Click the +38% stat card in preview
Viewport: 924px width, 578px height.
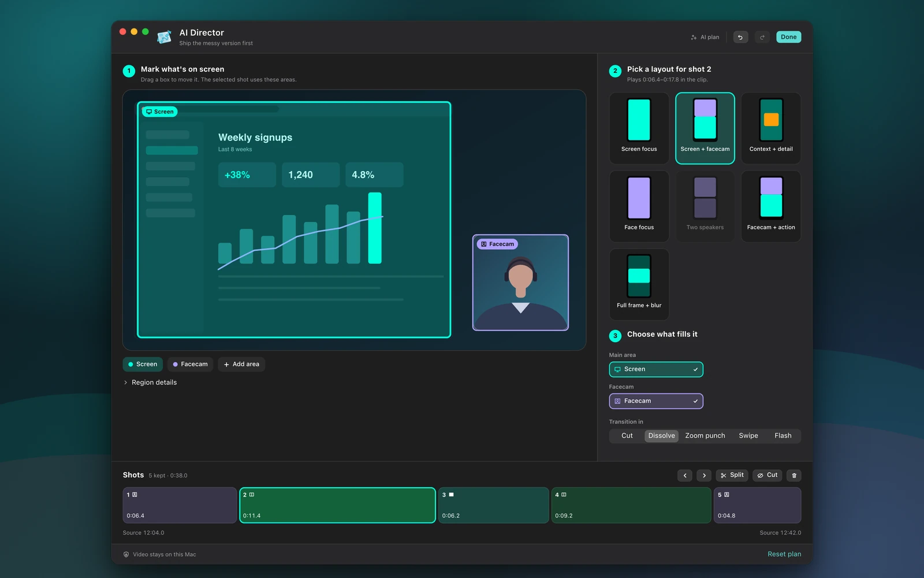point(247,175)
